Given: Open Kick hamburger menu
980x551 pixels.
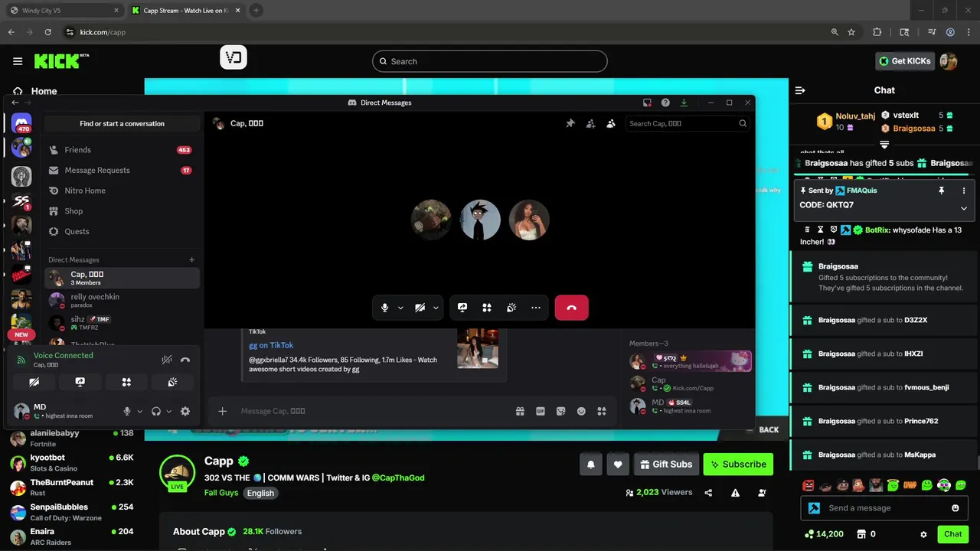Looking at the screenshot, I should coord(18,61).
